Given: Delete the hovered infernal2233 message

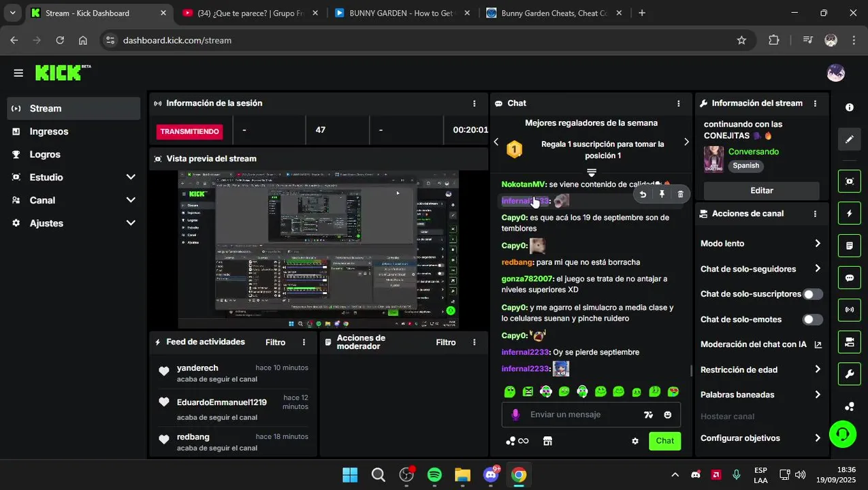Looking at the screenshot, I should [680, 195].
